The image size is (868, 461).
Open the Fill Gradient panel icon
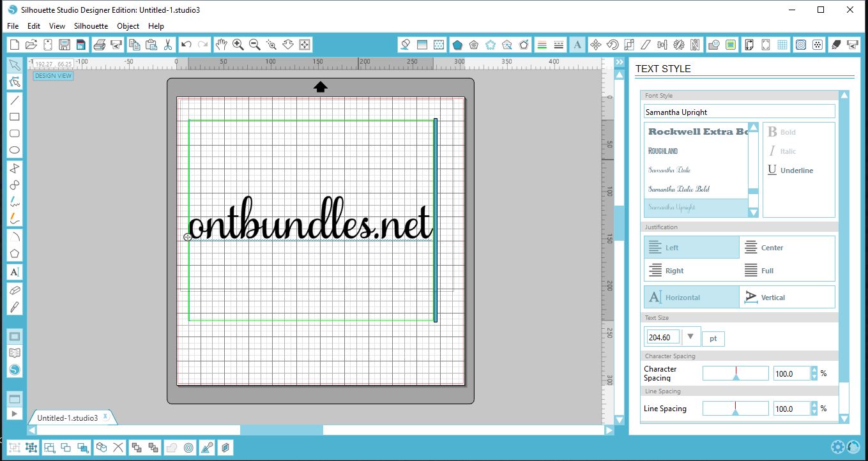click(422, 45)
